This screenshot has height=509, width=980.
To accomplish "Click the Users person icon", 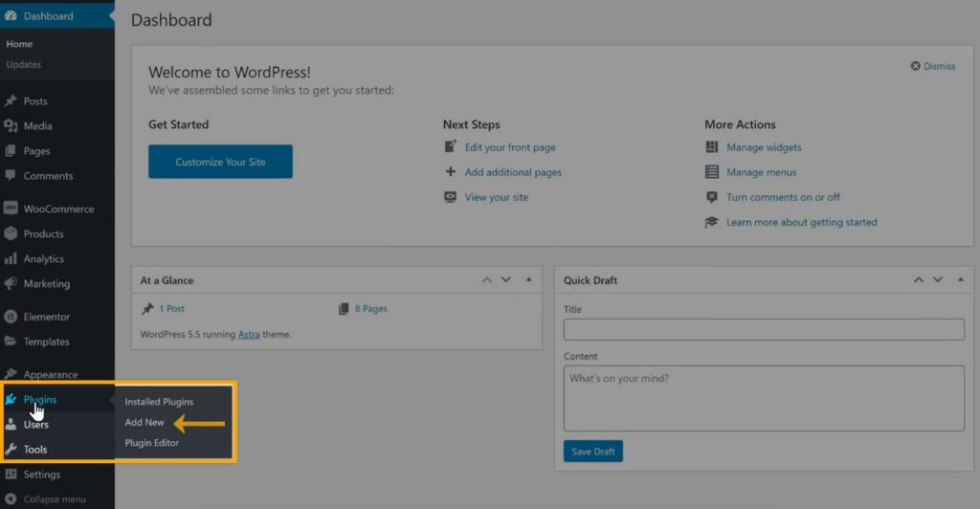I will [x=11, y=424].
